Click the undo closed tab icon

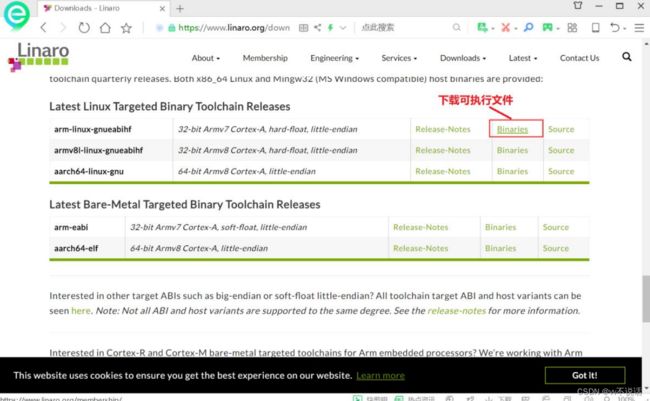[615, 27]
